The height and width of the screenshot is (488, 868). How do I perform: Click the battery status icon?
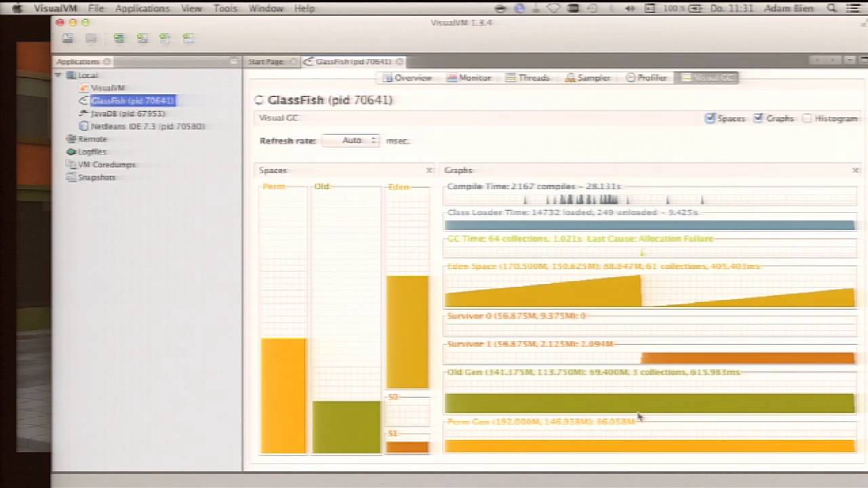coord(696,8)
